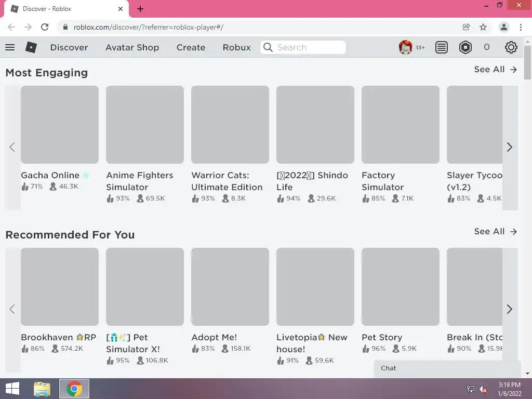The height and width of the screenshot is (399, 532).
Task: Click the 13+ age label
Action: (x=420, y=47)
